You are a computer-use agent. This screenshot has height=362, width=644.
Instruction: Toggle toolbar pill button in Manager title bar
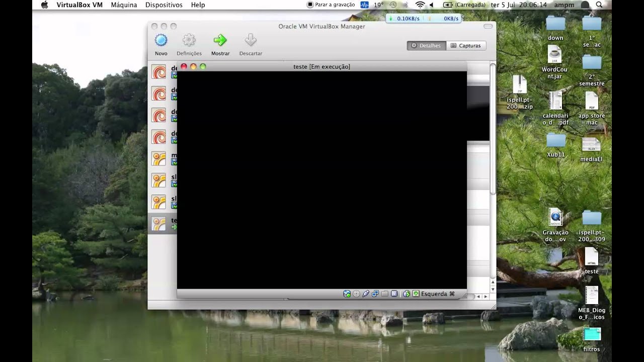[x=488, y=26]
